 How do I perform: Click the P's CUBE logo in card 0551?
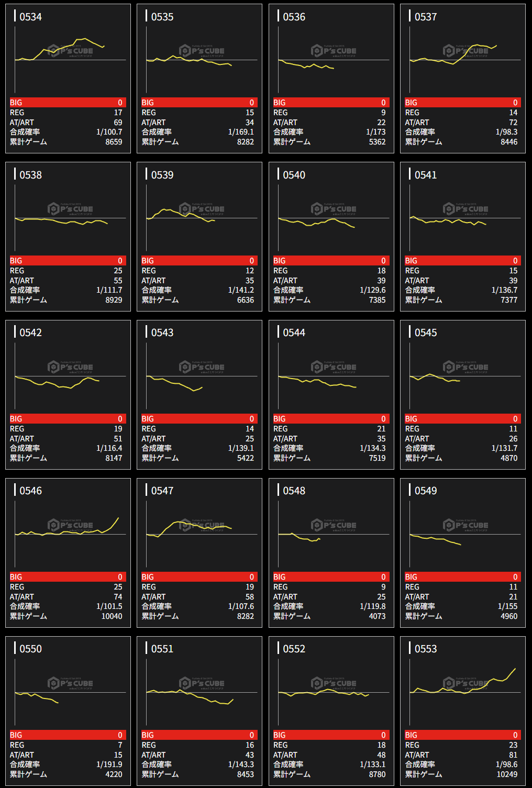point(202,683)
